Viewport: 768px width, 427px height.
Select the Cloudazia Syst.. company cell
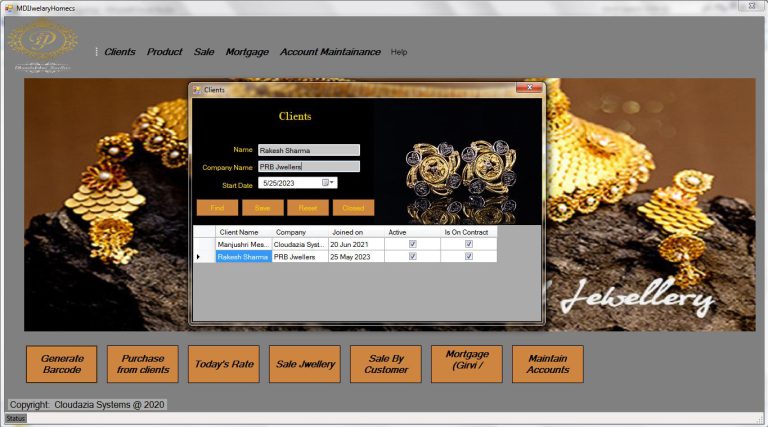tap(300, 244)
